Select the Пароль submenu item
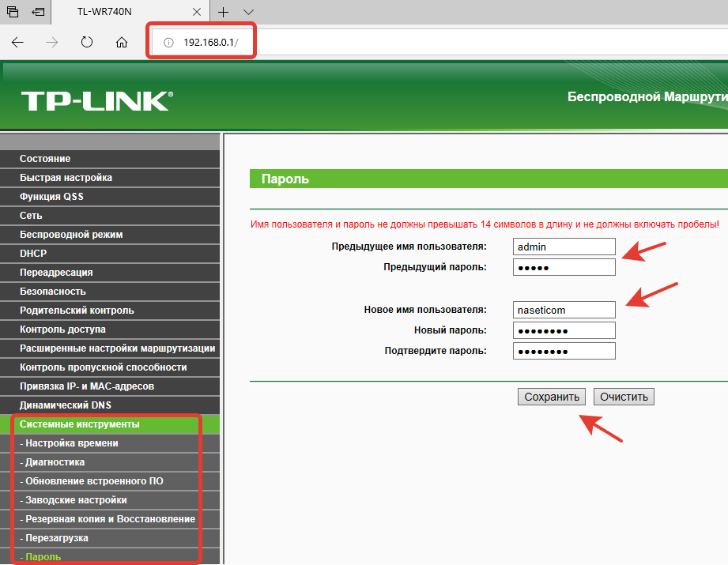728x565 pixels. click(x=110, y=556)
